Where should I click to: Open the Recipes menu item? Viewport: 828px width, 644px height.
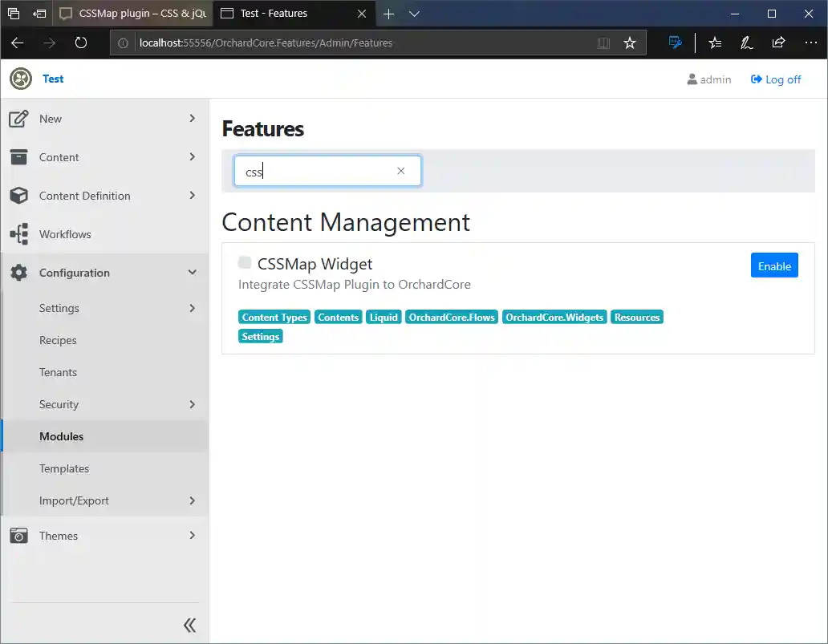point(58,340)
